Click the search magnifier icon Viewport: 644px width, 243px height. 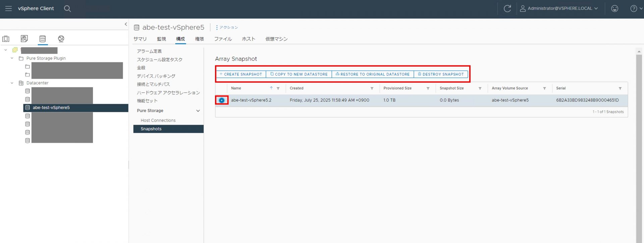(67, 8)
